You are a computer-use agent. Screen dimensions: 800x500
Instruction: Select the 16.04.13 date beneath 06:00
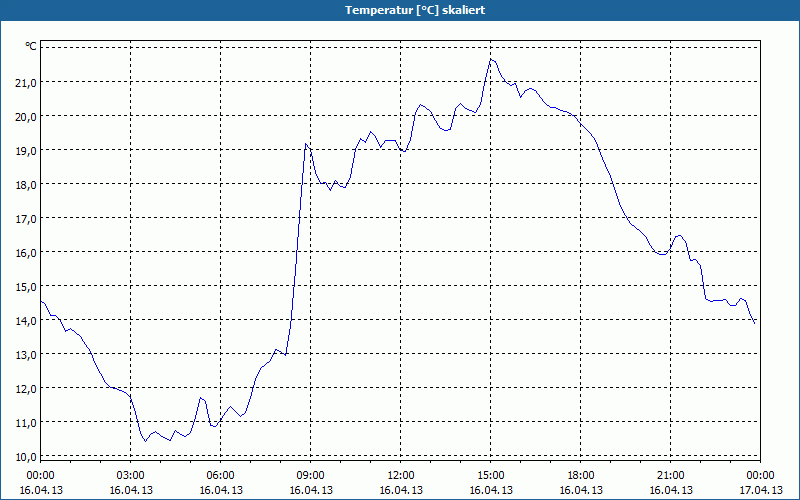pos(220,490)
